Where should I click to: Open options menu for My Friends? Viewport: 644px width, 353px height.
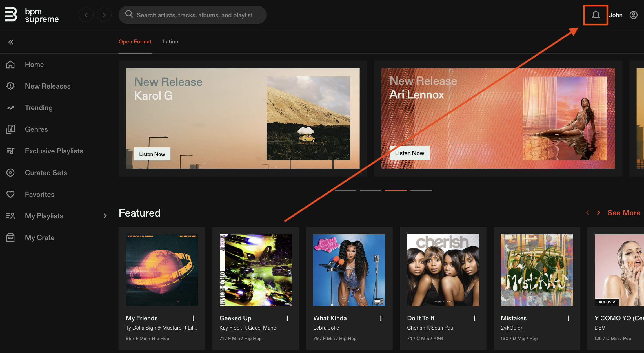(x=194, y=318)
